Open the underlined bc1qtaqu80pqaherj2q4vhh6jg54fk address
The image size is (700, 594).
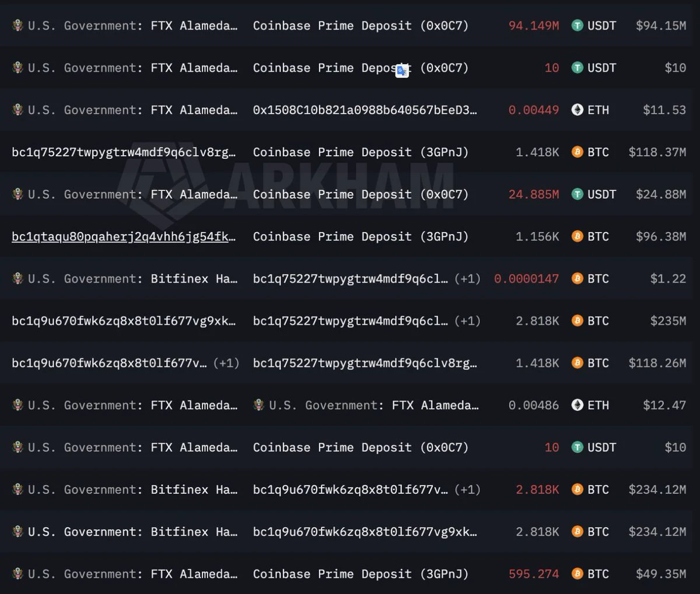coord(124,237)
